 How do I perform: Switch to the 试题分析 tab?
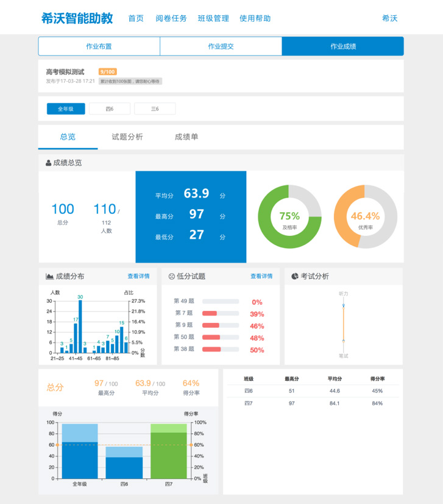(x=127, y=137)
